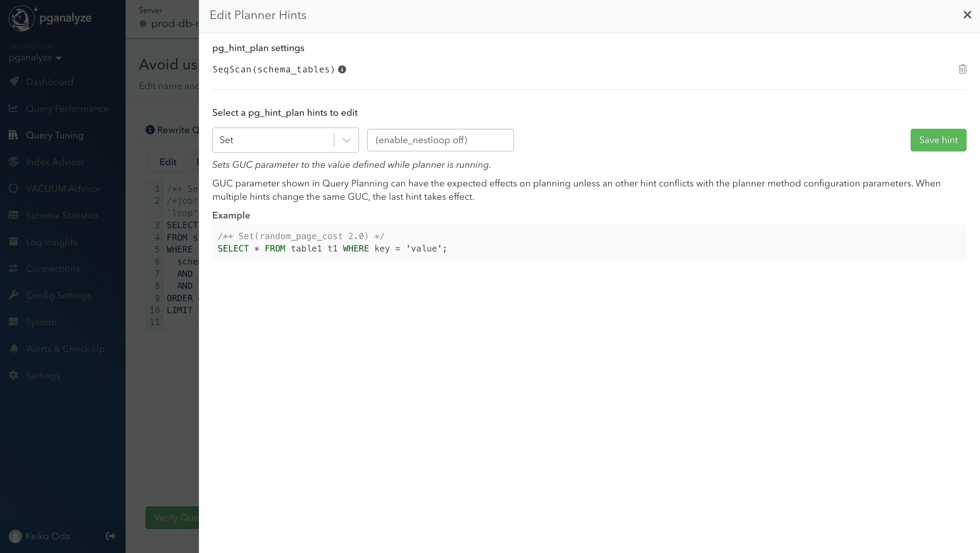Select the Edit tab in background page
The image size is (980, 553).
(x=168, y=162)
